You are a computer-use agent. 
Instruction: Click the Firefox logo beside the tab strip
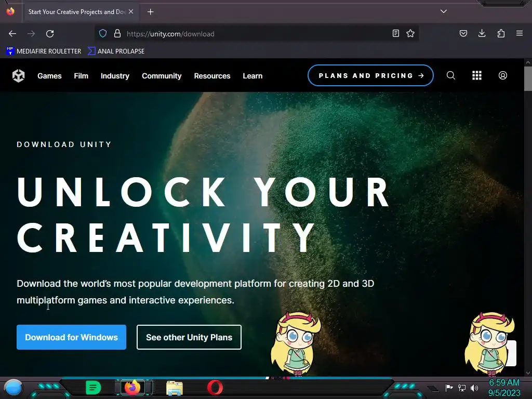(x=10, y=11)
